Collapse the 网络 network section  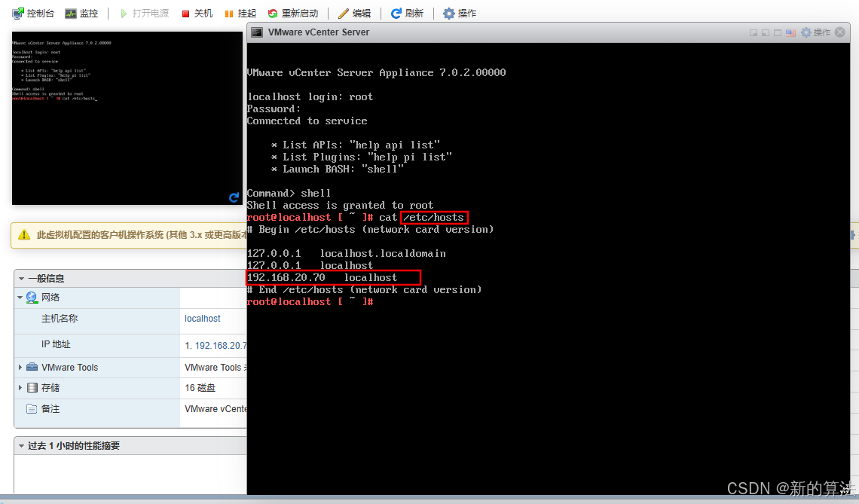tap(20, 298)
